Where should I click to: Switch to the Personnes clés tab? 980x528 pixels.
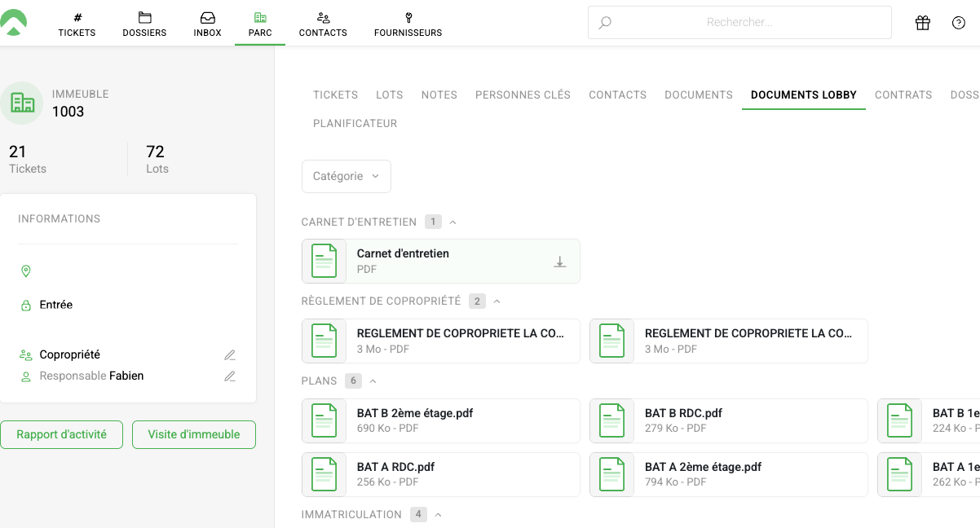tap(523, 95)
